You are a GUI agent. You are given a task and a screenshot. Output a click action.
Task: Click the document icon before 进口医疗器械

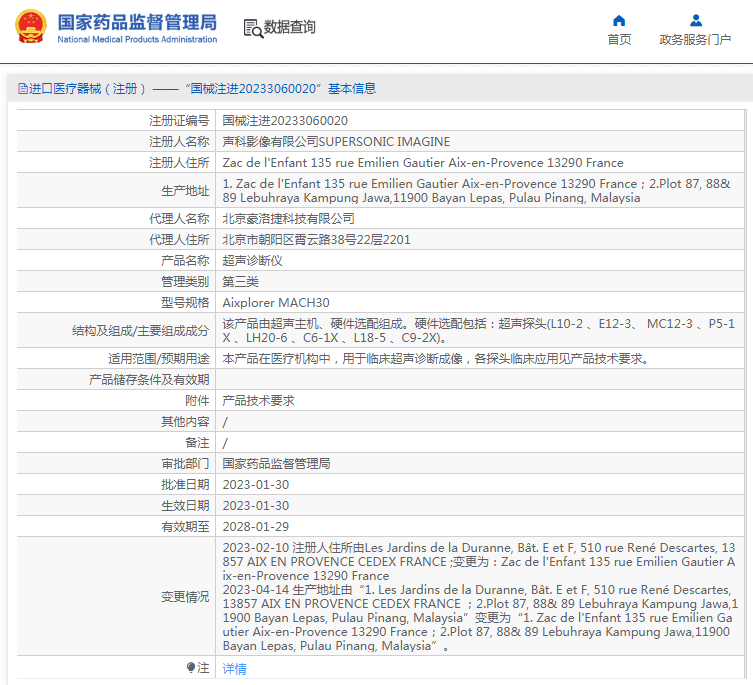click(23, 88)
